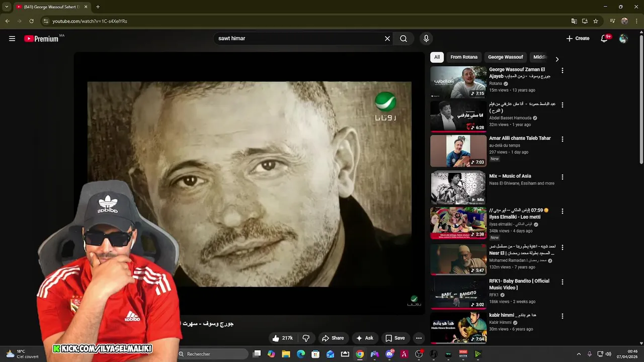This screenshot has height=362, width=644.
Task: Open RFK1 - Baby Bandito video title
Action: tap(519, 285)
